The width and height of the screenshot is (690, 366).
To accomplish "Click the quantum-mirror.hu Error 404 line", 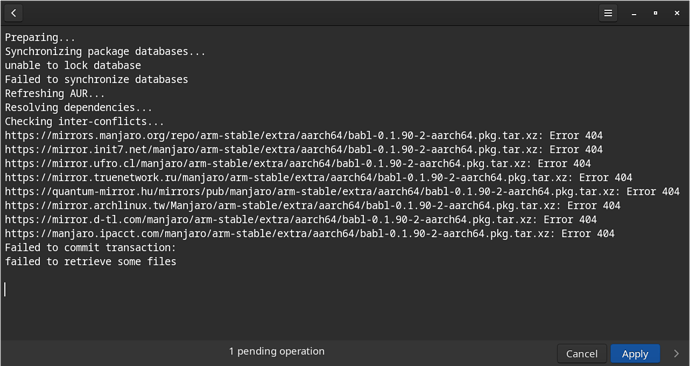I will 342,192.
